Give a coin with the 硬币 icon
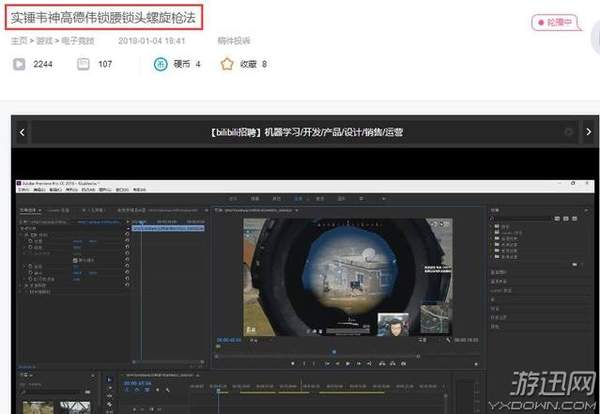This screenshot has height=414, width=600. click(161, 64)
